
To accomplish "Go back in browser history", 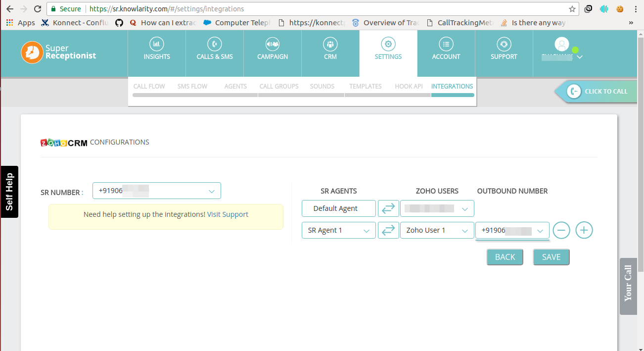I will [10, 9].
